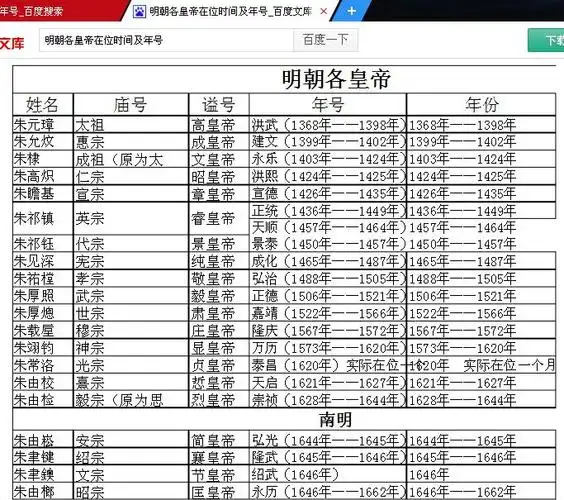
Task: Click the 年号 column header
Action: 328,105
